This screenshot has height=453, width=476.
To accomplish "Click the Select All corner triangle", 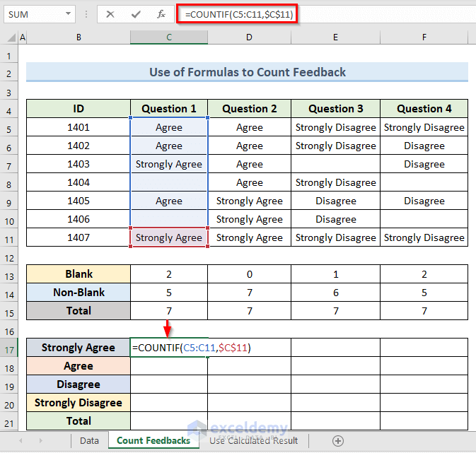I will click(11, 37).
